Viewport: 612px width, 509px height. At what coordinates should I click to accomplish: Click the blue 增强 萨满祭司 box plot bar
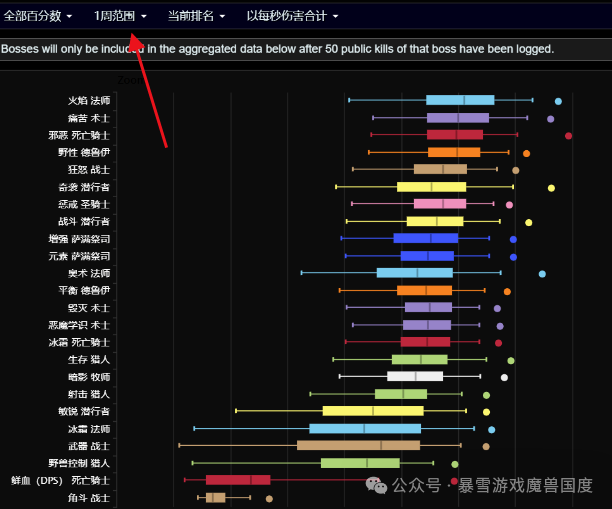point(425,238)
